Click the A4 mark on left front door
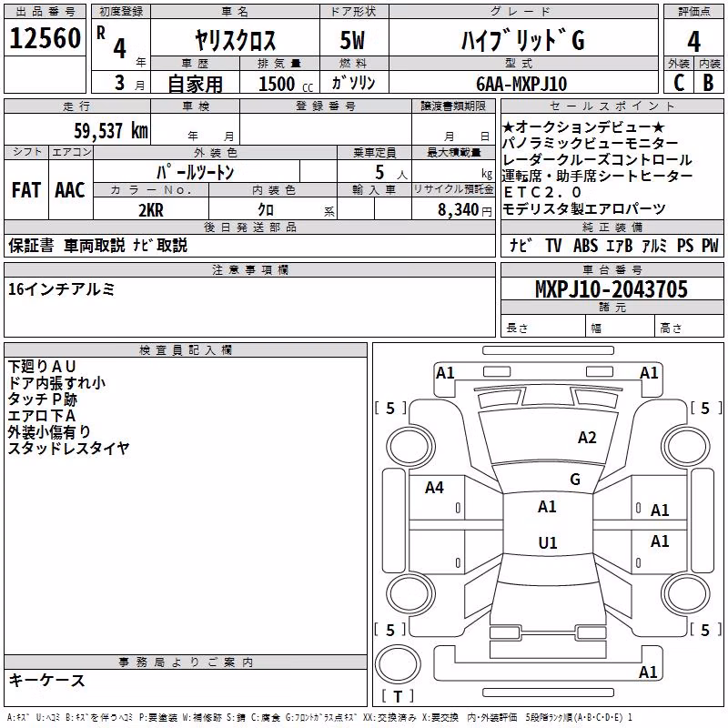 pyautogui.click(x=434, y=488)
